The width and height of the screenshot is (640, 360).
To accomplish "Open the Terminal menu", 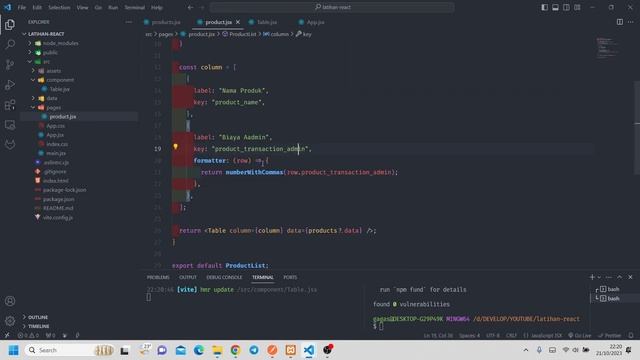I will coord(134,7).
